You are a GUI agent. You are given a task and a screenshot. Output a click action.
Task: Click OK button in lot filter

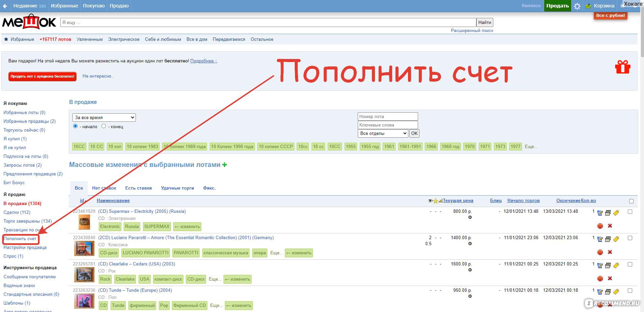(x=414, y=133)
